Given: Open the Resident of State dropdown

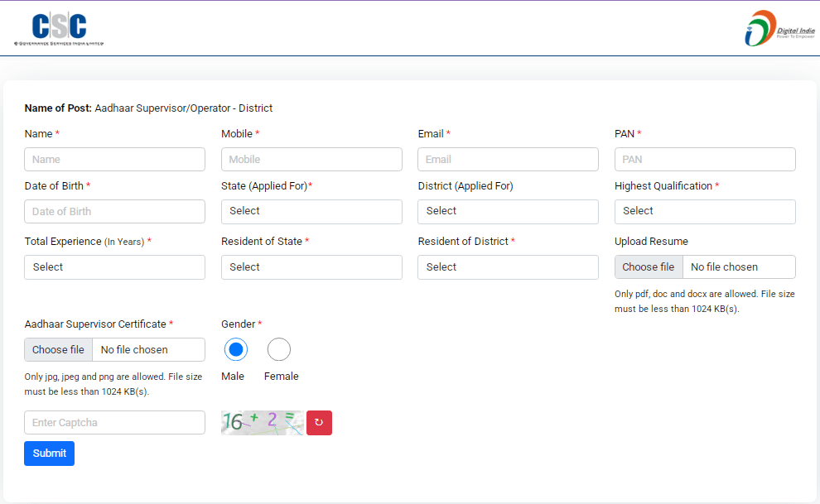Looking at the screenshot, I should point(311,267).
